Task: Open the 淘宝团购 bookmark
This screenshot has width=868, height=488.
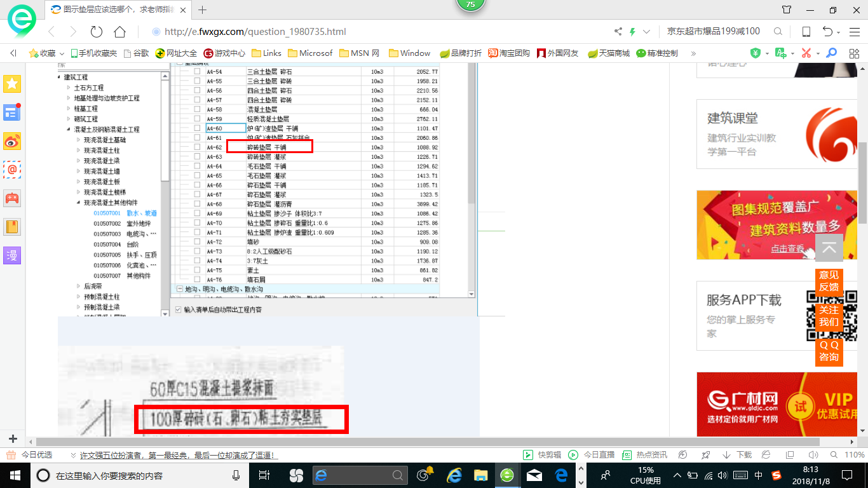Action: point(509,53)
